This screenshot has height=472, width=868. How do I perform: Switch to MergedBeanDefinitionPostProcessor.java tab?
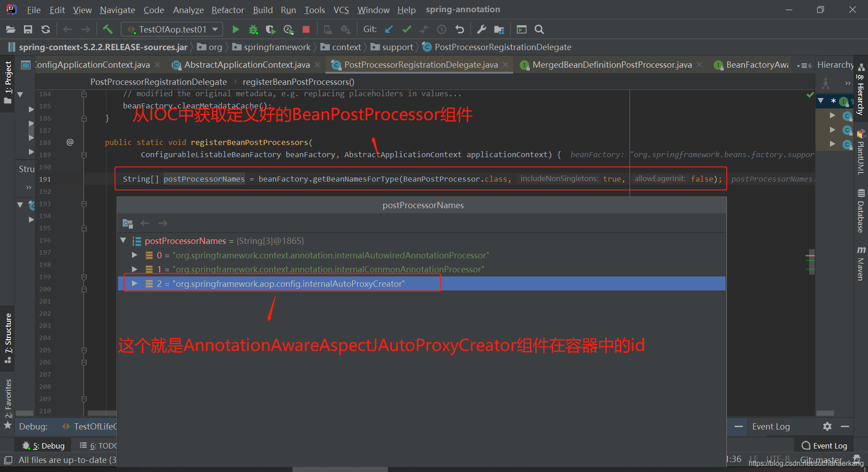612,65
